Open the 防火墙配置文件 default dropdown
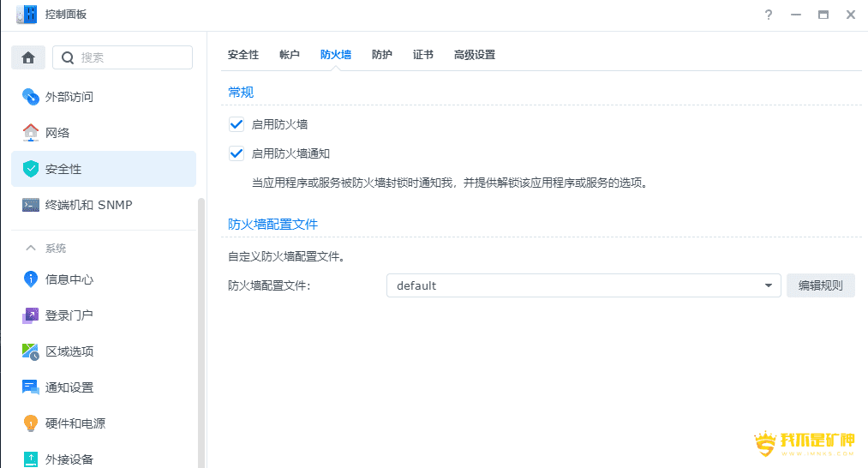Image resolution: width=868 pixels, height=468 pixels. tap(584, 285)
